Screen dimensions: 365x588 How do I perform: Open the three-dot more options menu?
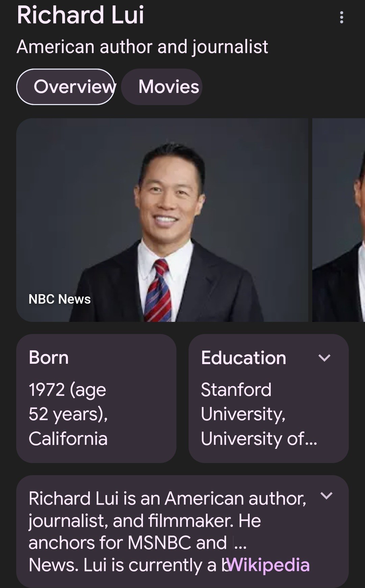[x=342, y=17]
